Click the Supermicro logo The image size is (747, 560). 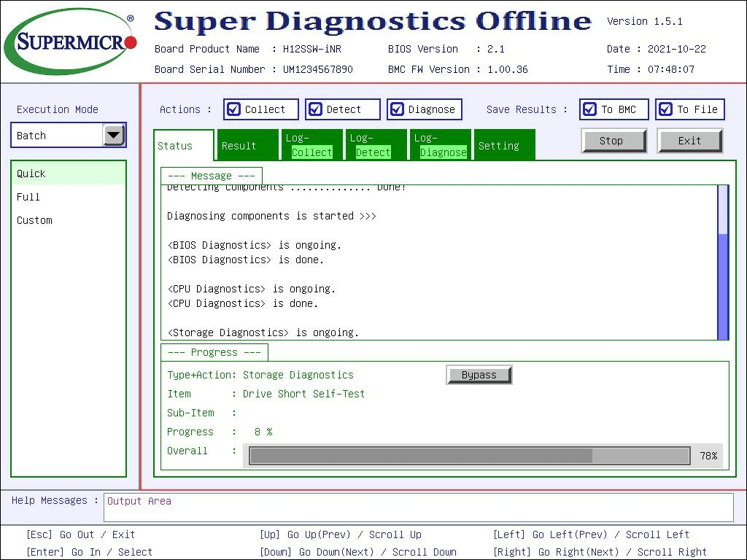coord(70,42)
